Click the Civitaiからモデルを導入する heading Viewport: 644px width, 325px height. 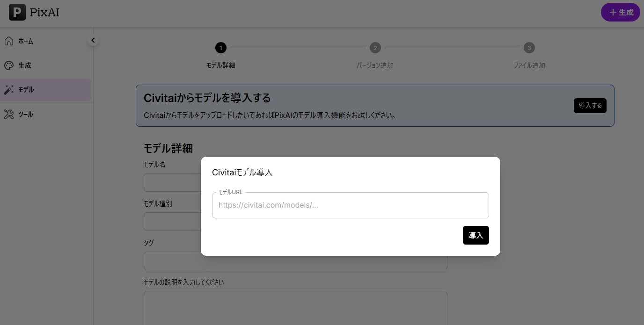[x=207, y=98]
